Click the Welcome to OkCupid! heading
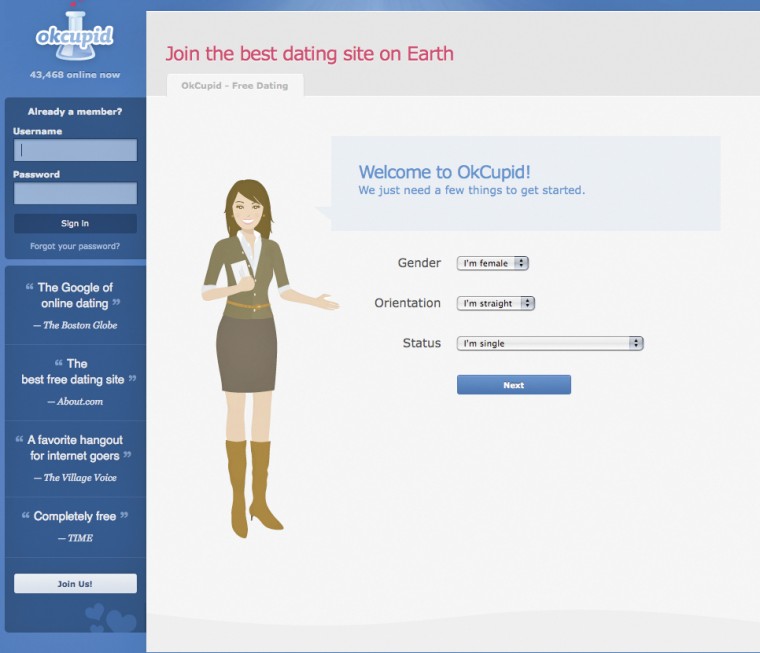The height and width of the screenshot is (653, 760). (x=444, y=172)
